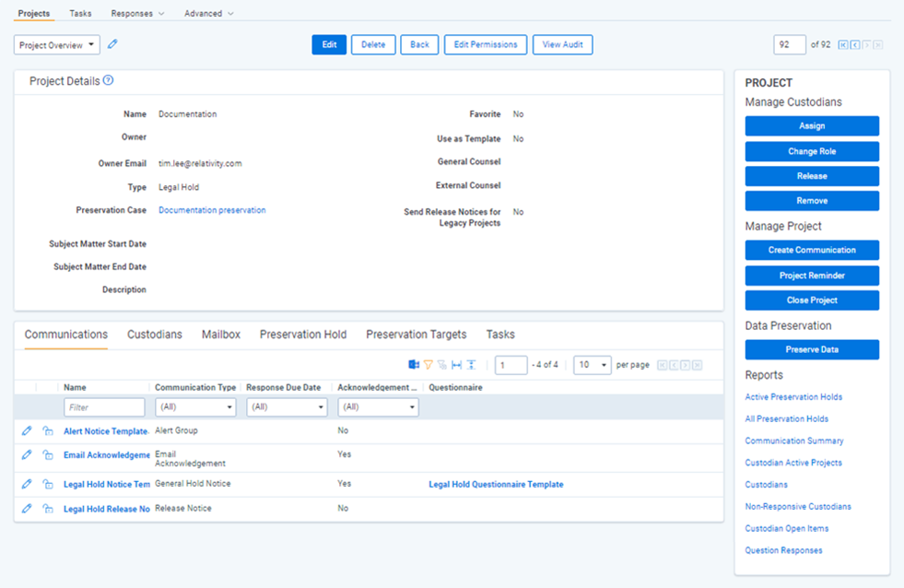Screen dimensions: 904x588
Task: Click the Create Communication button
Action: pos(812,250)
